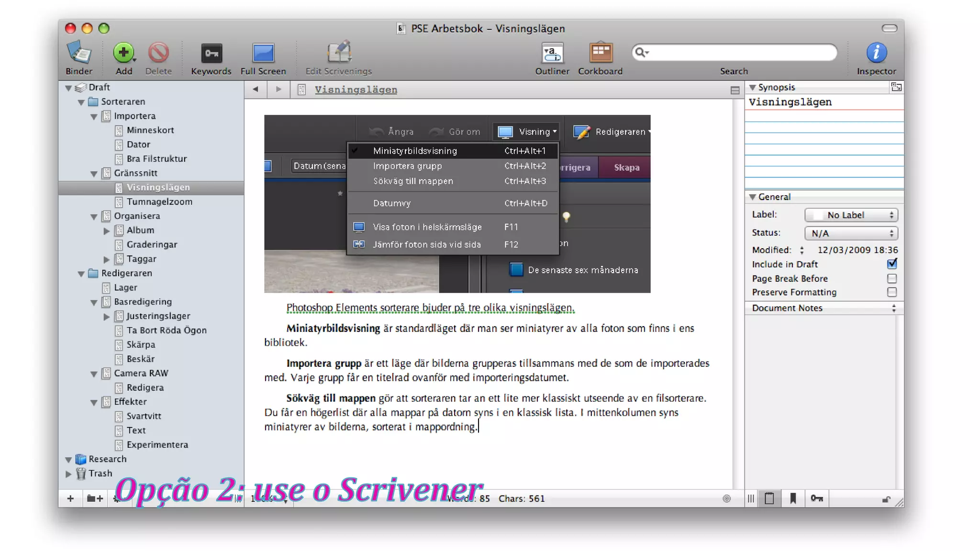Open the Status dropdown showing N/A
Image resolution: width=980 pixels, height=551 pixels.
[x=851, y=233]
